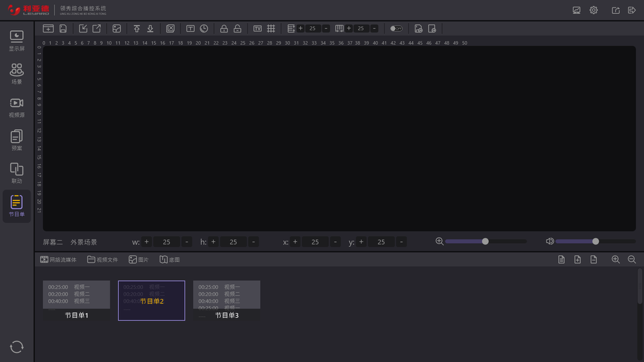
Task: Zoom in the playlist thumbnails
Action: (615, 259)
